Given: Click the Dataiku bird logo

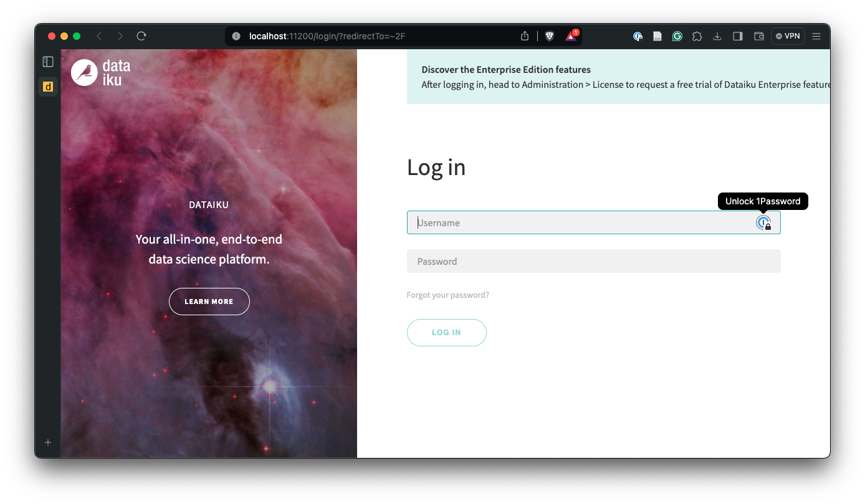Looking at the screenshot, I should click(x=85, y=72).
